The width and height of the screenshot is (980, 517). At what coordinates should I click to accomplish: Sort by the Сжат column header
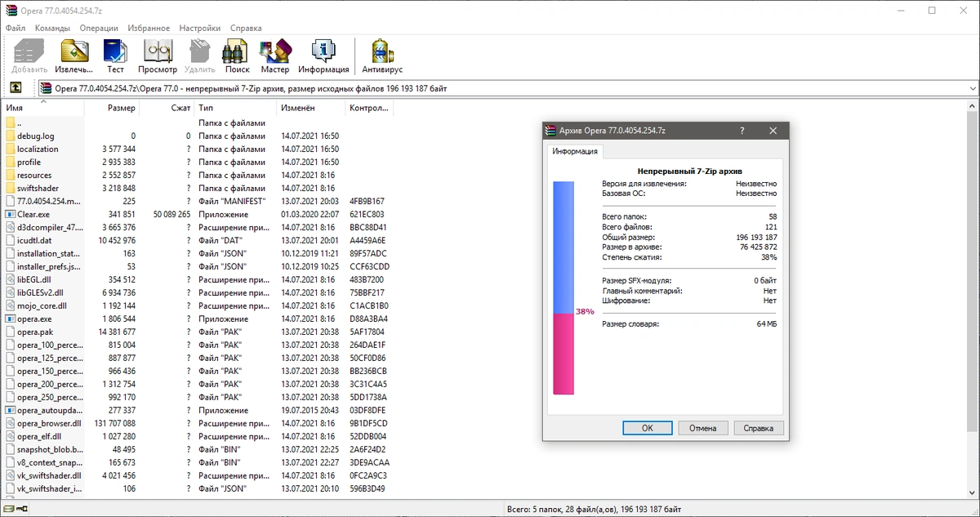(x=167, y=108)
